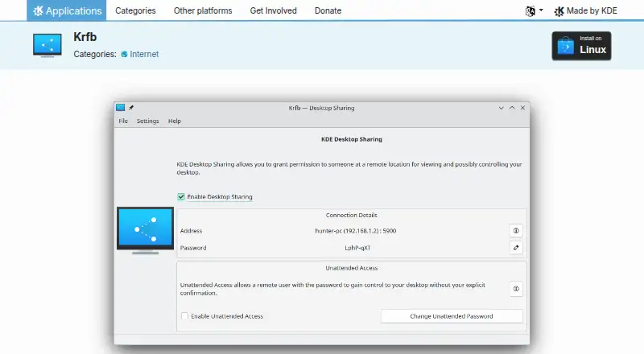Click the edit password pencil icon

coord(516,248)
